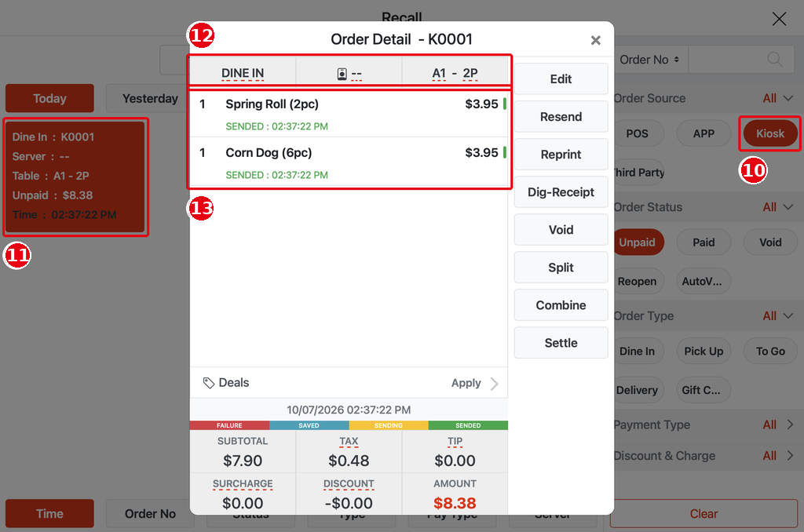Click the Reprint button

tap(561, 155)
